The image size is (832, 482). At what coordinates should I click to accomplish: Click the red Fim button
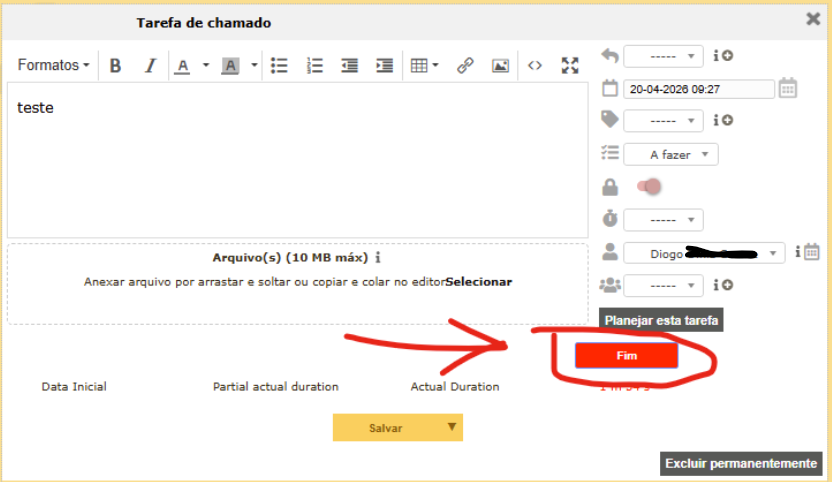coord(627,355)
